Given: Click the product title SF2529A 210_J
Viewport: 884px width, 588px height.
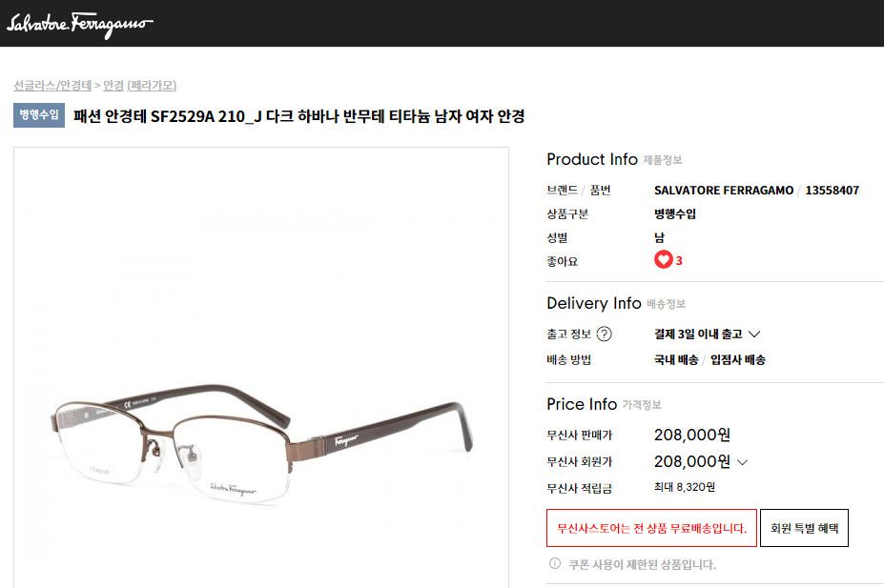Looking at the screenshot, I should point(298,116).
